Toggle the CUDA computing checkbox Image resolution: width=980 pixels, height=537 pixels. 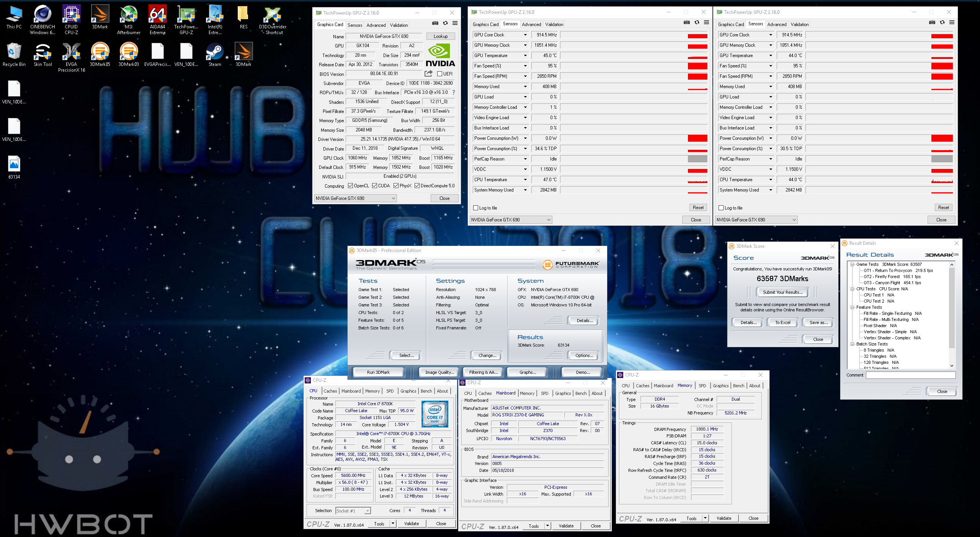click(x=374, y=186)
